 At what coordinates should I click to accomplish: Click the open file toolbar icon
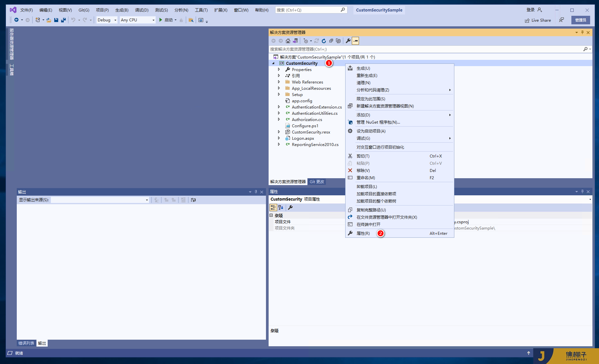49,20
